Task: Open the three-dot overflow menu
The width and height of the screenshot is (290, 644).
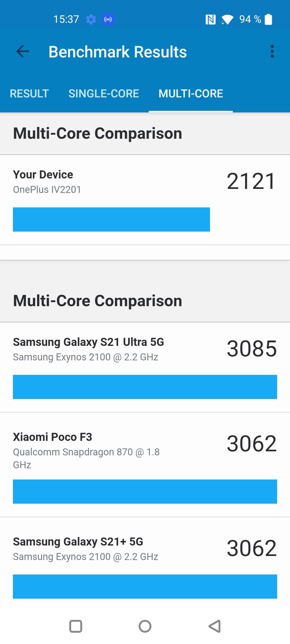Action: [272, 52]
